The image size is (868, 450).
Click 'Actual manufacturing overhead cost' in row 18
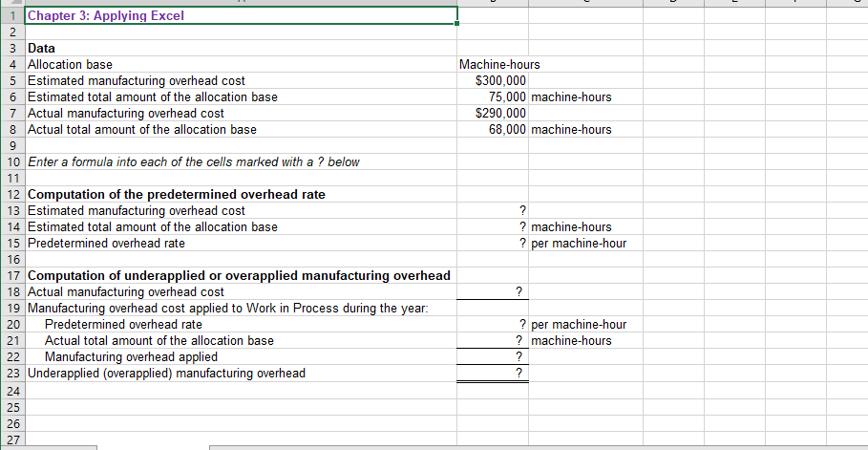click(x=126, y=291)
